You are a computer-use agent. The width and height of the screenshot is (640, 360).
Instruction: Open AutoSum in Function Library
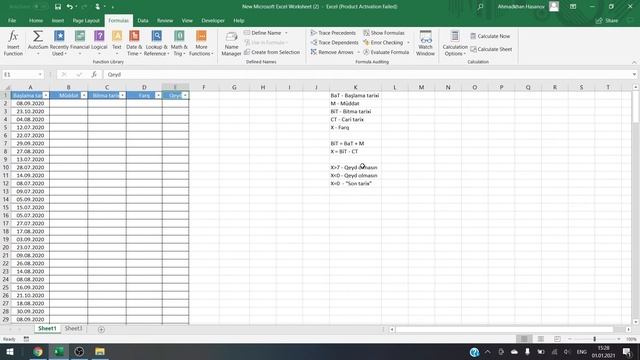pos(38,43)
